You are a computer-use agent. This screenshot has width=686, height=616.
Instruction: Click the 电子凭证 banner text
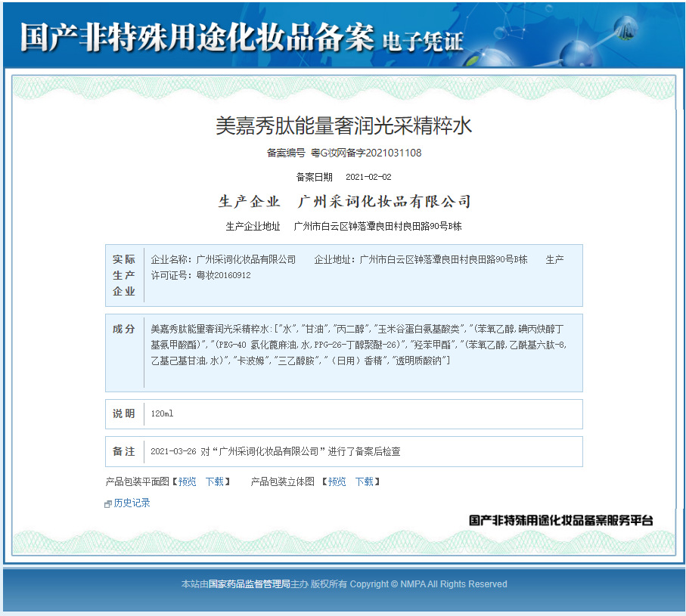click(423, 42)
